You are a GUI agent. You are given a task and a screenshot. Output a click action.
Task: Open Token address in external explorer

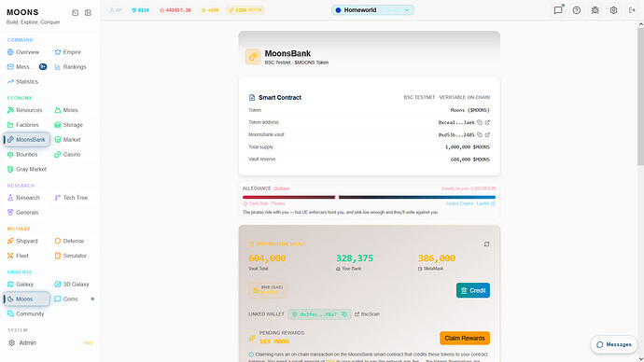pyautogui.click(x=487, y=122)
